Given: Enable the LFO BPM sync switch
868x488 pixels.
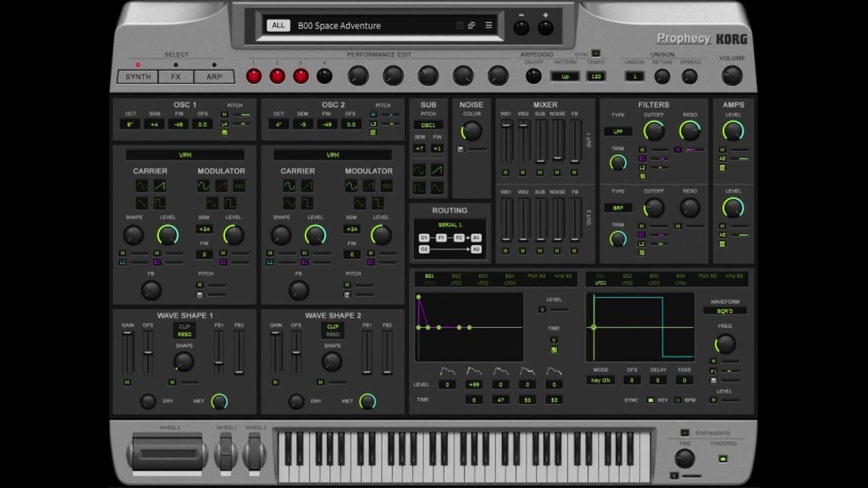Looking at the screenshot, I should pos(677,401).
